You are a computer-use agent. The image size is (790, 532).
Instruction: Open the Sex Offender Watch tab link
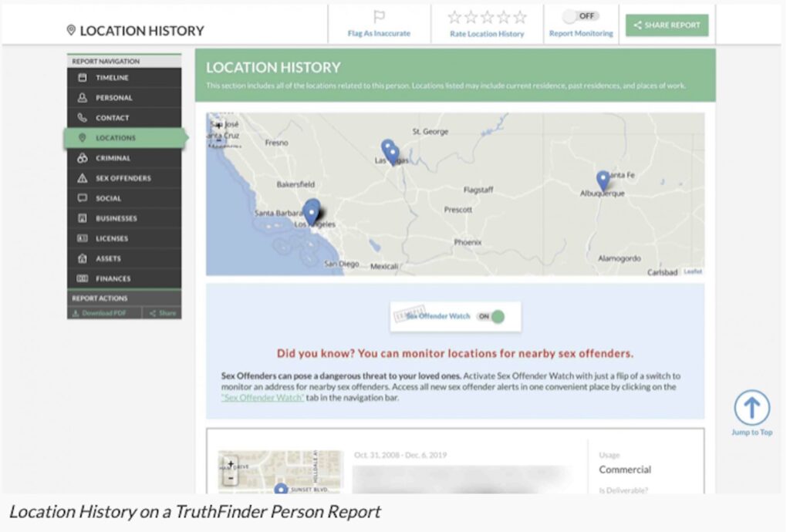click(262, 398)
